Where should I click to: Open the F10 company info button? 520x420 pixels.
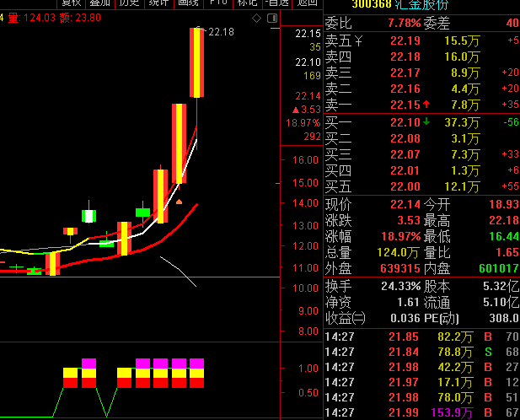(x=218, y=3)
